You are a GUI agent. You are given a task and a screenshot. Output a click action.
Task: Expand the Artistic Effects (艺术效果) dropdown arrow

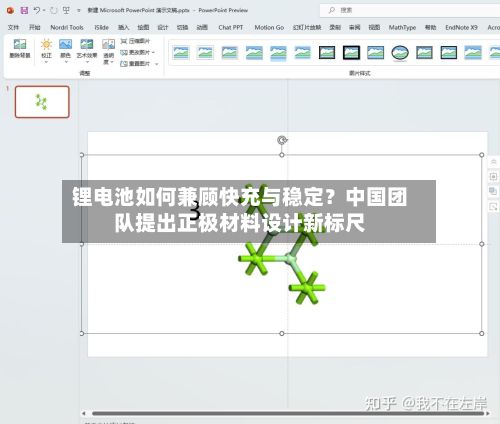click(87, 62)
